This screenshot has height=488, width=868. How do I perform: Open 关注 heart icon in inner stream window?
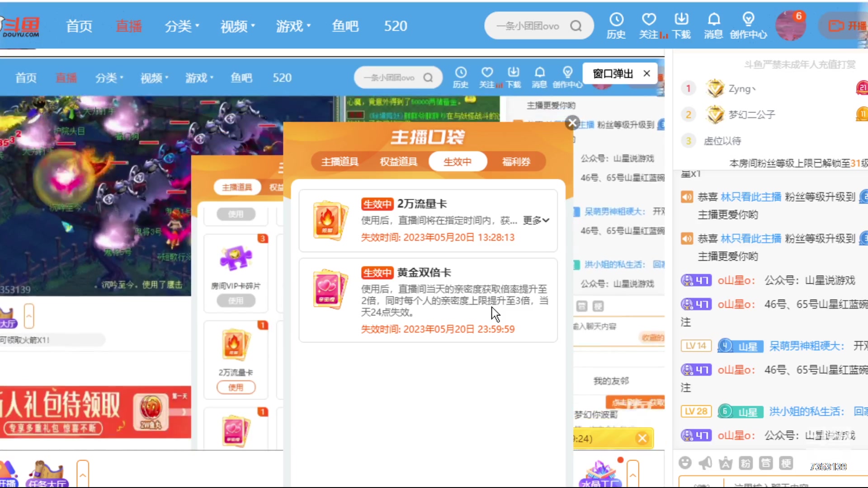coord(487,77)
